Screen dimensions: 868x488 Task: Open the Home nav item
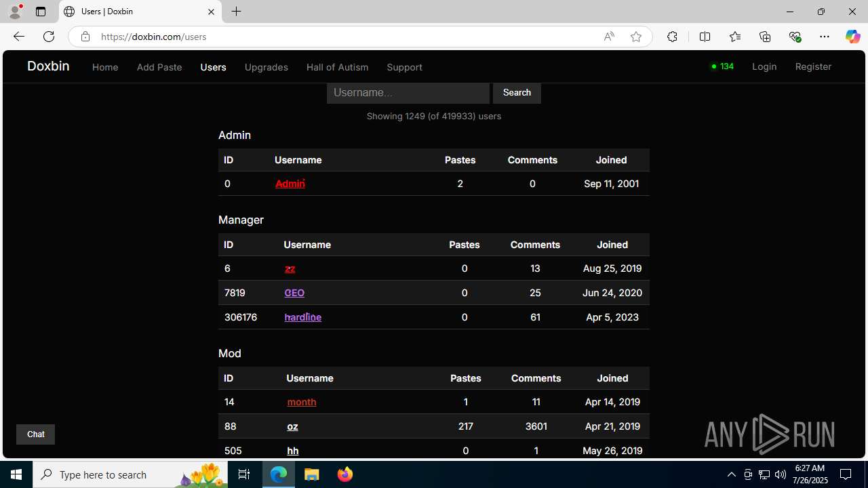(x=105, y=67)
